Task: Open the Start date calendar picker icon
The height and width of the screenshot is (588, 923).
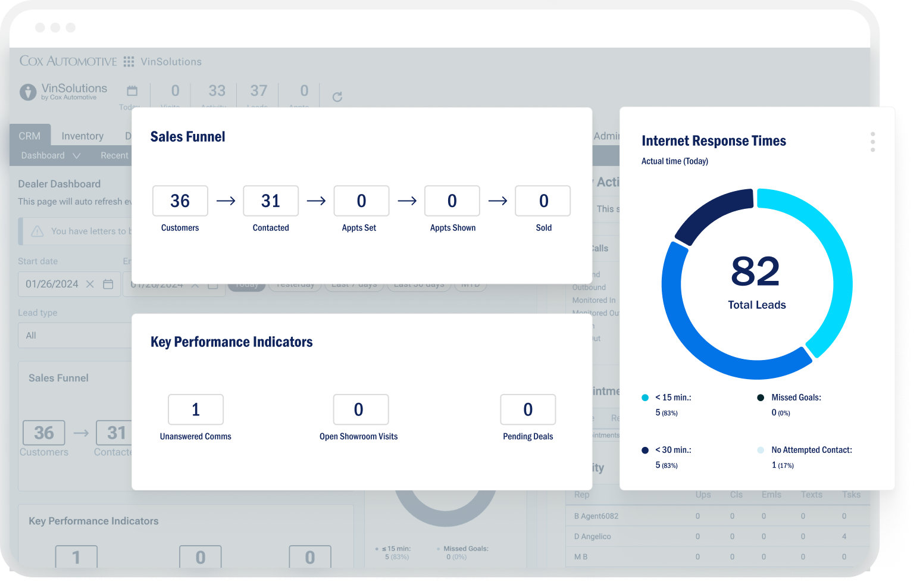Action: [108, 284]
